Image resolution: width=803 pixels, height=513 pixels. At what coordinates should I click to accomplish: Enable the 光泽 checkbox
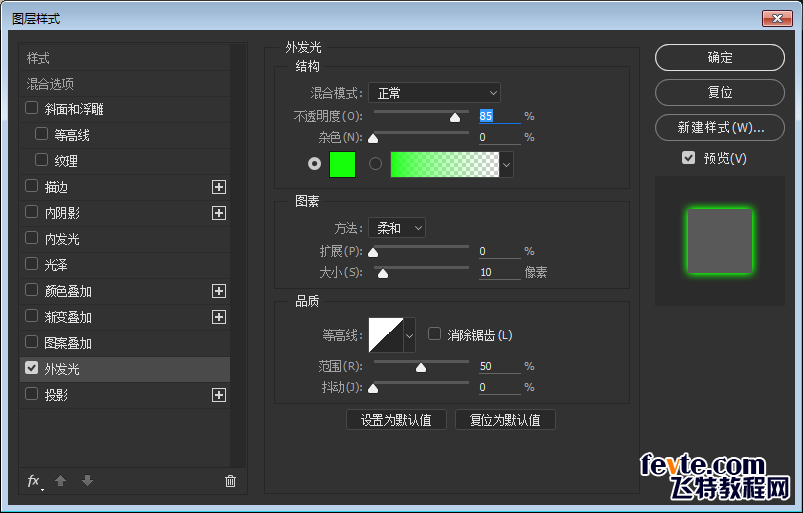(32, 264)
